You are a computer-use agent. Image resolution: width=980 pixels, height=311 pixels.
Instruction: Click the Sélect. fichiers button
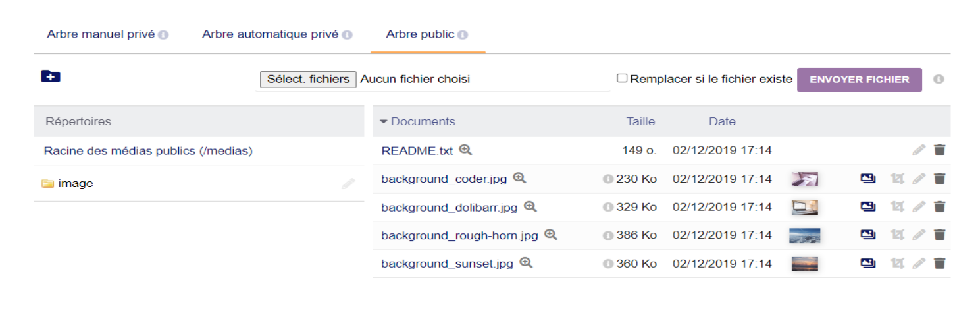tap(309, 79)
